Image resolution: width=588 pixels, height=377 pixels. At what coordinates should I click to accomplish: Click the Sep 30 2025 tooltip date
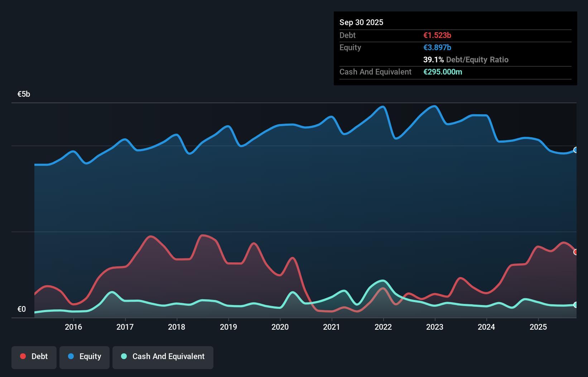361,22
